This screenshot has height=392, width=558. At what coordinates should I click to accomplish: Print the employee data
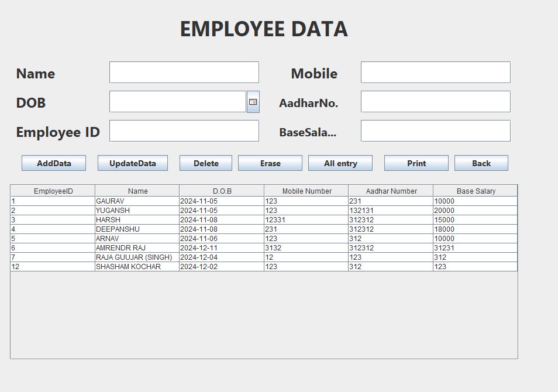pyautogui.click(x=416, y=163)
